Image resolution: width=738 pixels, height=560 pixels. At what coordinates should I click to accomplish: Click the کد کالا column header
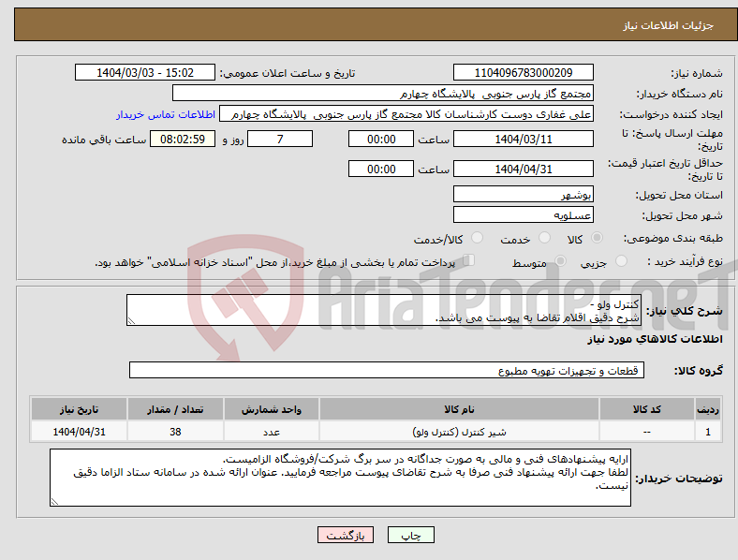647,409
